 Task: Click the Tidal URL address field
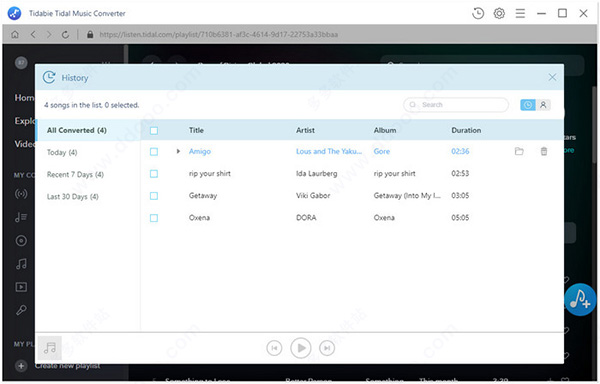(x=218, y=34)
